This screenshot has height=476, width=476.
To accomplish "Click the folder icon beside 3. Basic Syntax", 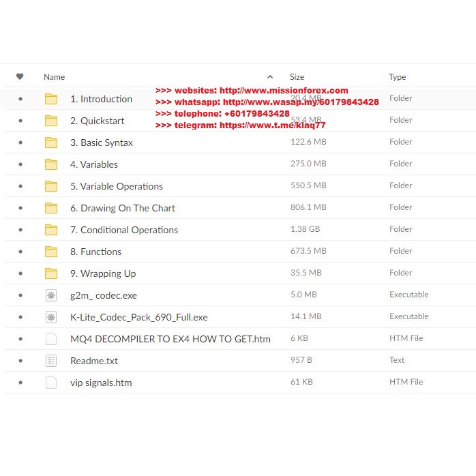I will click(x=51, y=143).
